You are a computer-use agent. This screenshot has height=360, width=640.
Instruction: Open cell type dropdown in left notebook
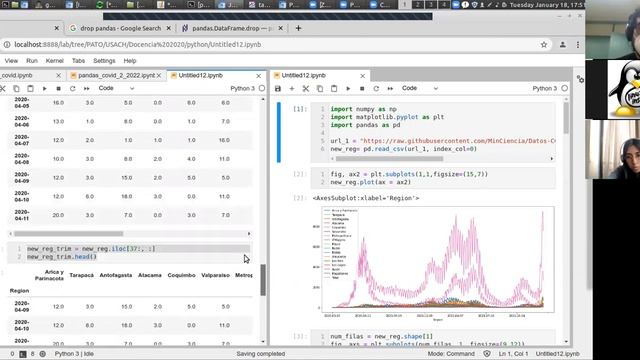[x=116, y=88]
